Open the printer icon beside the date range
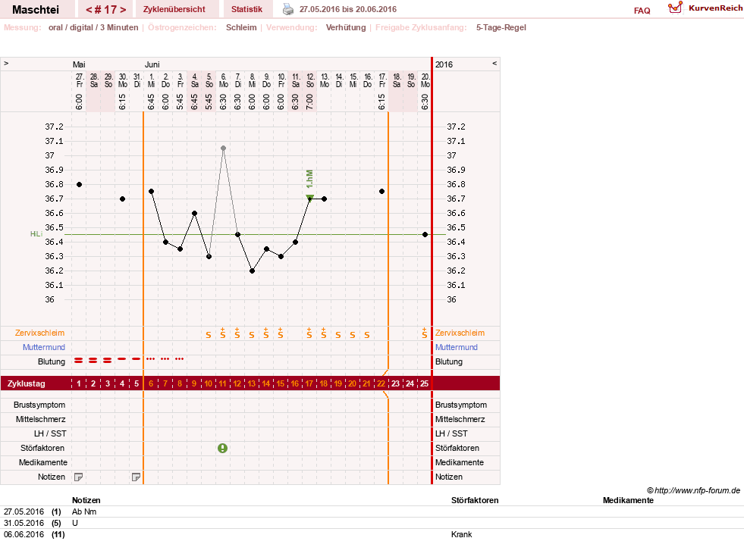744x560 pixels. point(288,9)
